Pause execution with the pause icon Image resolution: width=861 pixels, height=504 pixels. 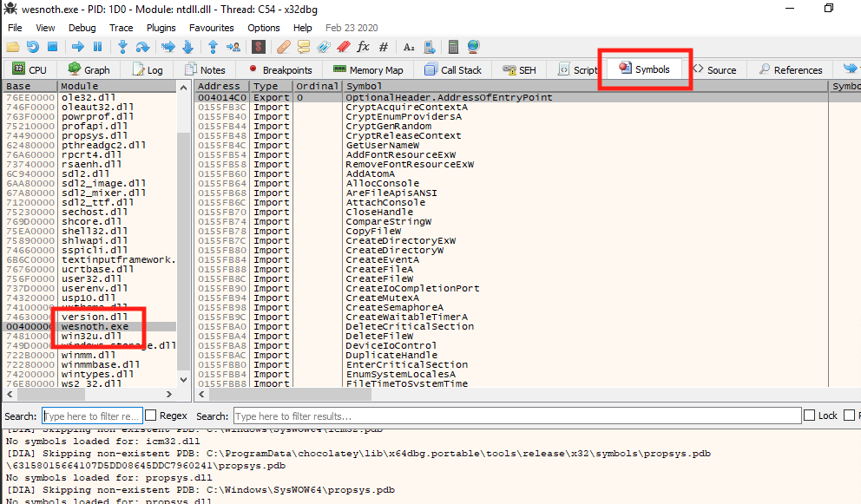tap(98, 47)
